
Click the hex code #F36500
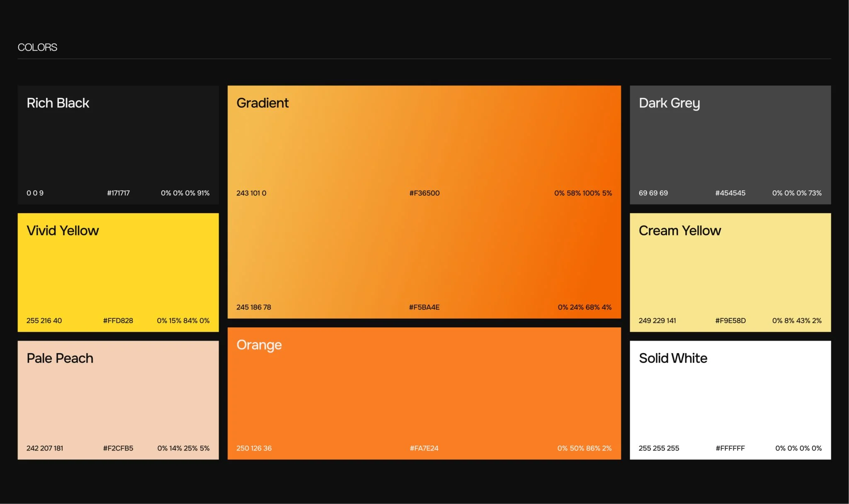[x=424, y=193]
